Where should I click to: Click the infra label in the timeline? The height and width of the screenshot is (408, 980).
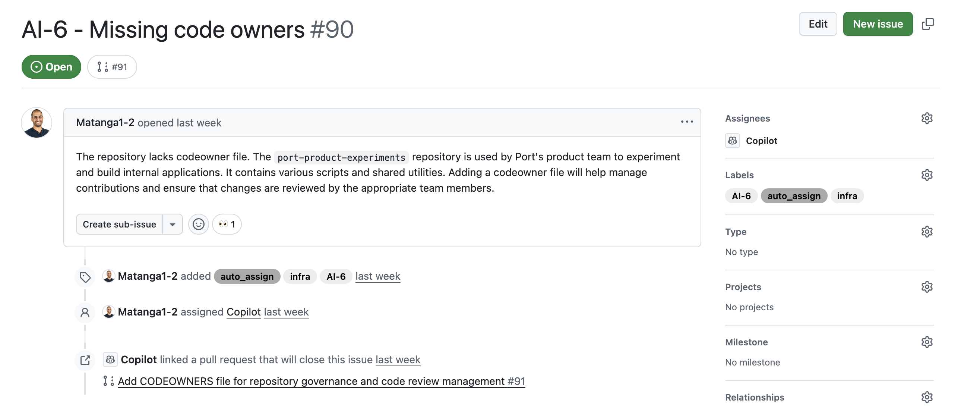coord(300,276)
